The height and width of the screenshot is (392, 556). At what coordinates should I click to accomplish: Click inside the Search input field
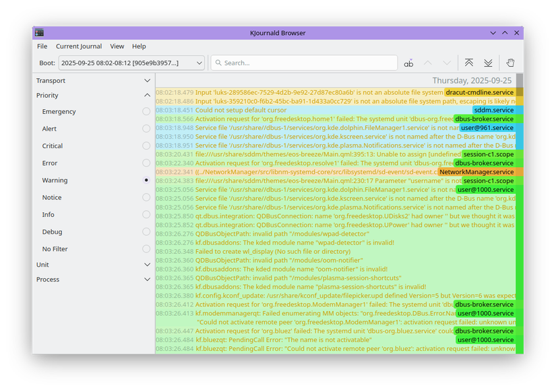(303, 62)
